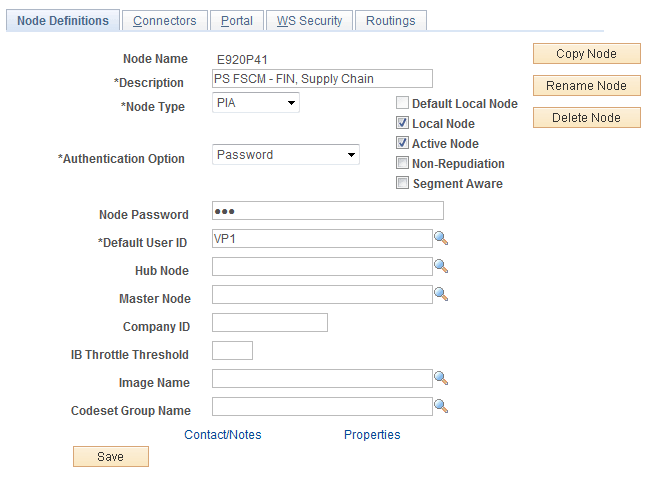
Task: Focus the Company ID input field
Action: point(270,323)
